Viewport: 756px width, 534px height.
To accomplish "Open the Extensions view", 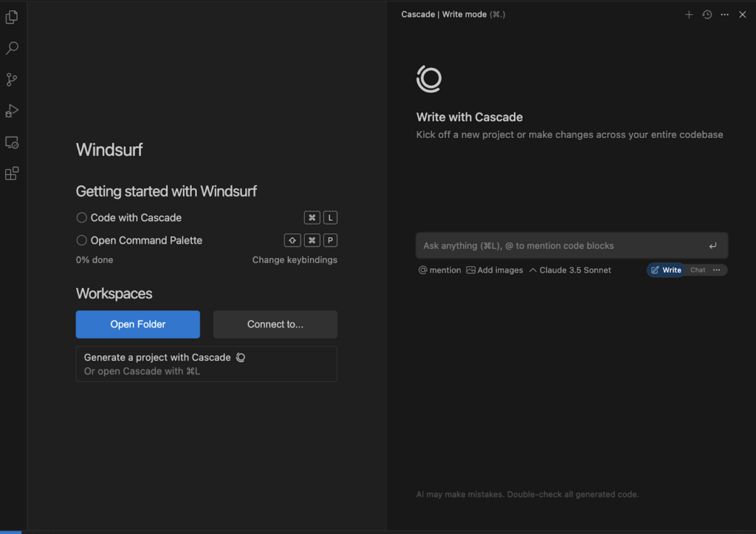I will 12,174.
